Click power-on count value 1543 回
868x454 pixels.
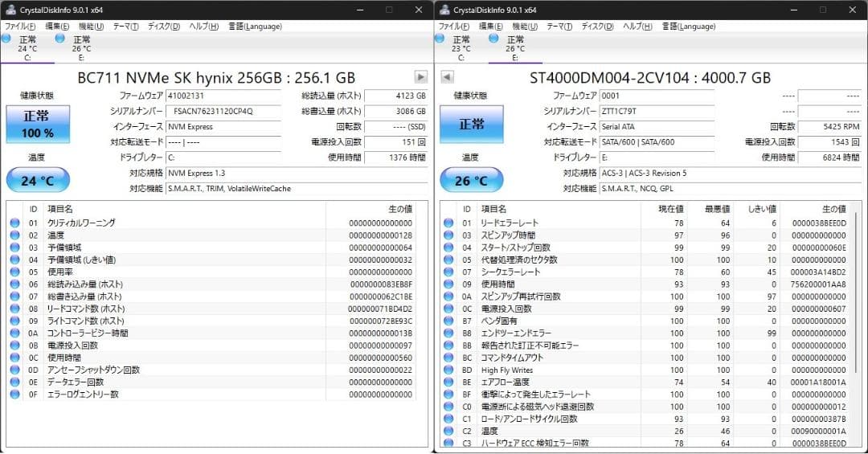coord(829,142)
